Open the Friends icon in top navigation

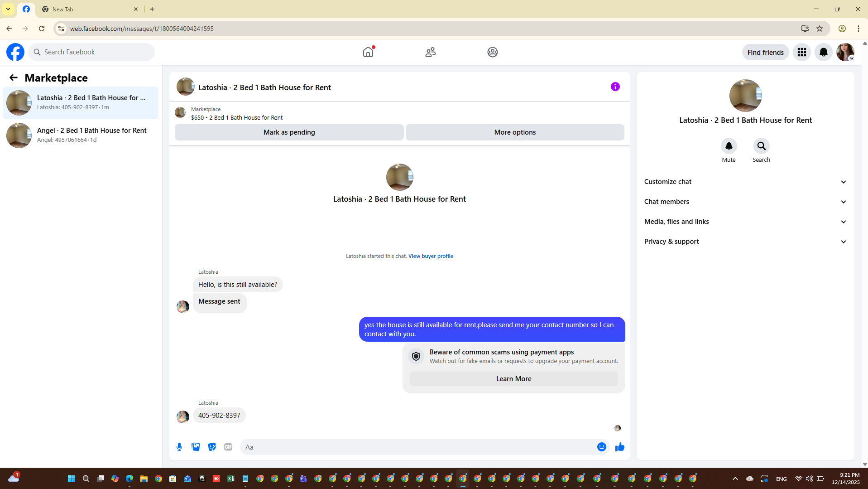click(x=431, y=52)
